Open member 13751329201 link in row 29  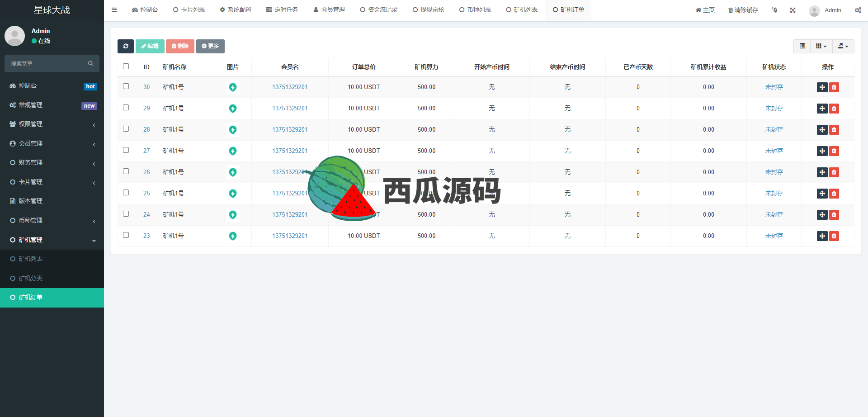click(x=290, y=109)
